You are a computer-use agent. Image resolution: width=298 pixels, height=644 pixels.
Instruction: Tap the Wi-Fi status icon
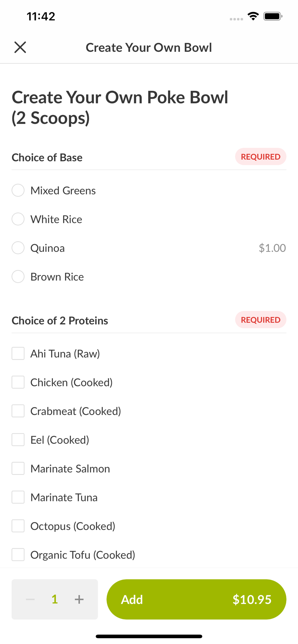pyautogui.click(x=253, y=16)
